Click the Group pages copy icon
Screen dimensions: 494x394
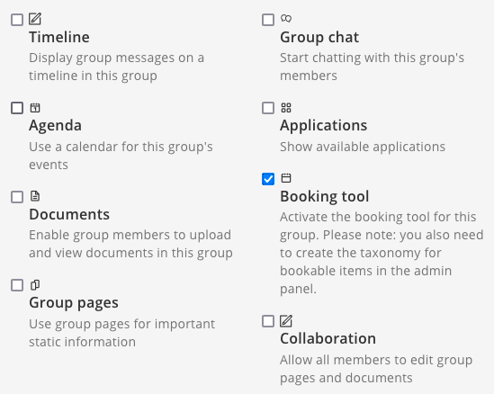(x=35, y=285)
